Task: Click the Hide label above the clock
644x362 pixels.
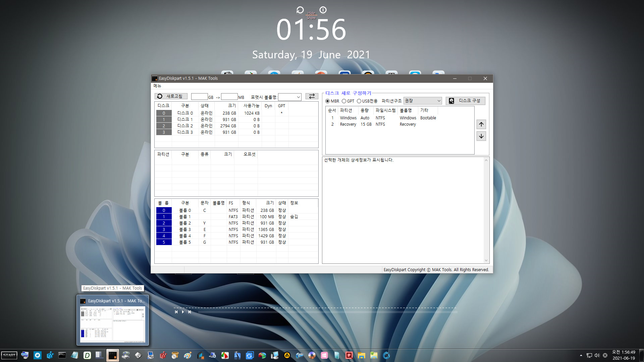Action: tap(311, 13)
